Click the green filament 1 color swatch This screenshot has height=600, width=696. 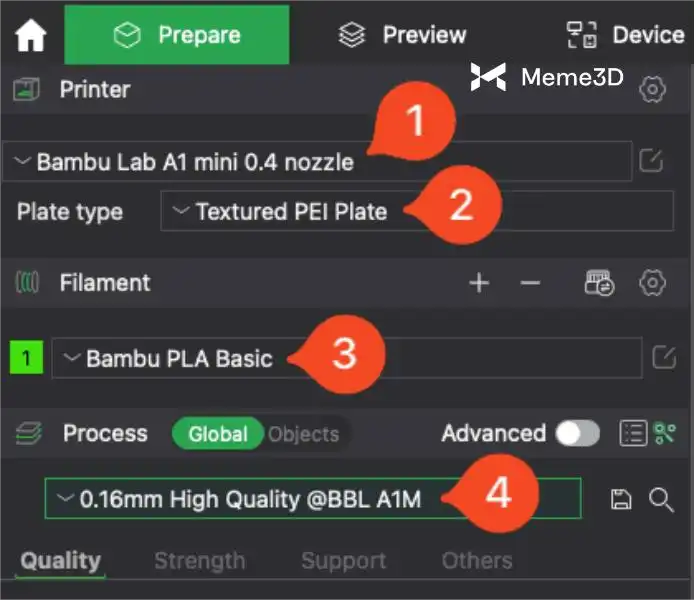click(x=26, y=358)
